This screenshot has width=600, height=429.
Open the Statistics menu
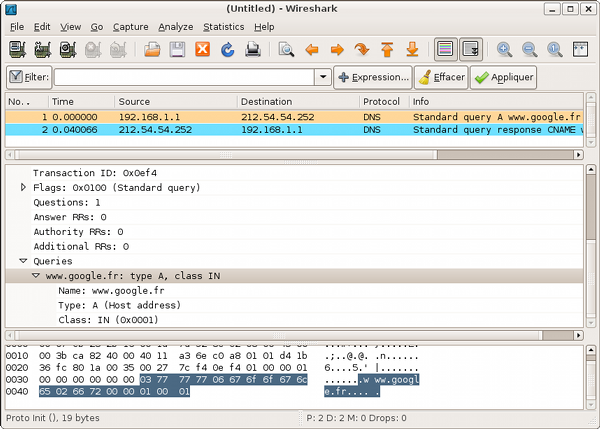pos(223,27)
